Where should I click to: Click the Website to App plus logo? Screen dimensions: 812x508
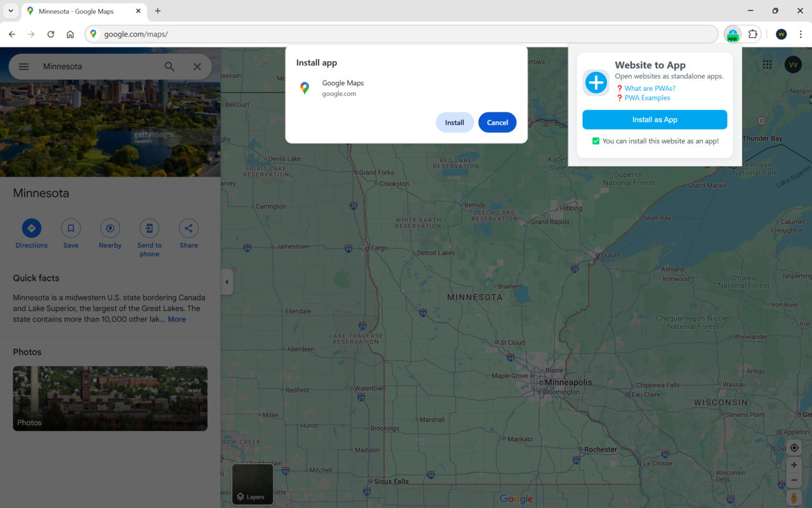(x=596, y=83)
